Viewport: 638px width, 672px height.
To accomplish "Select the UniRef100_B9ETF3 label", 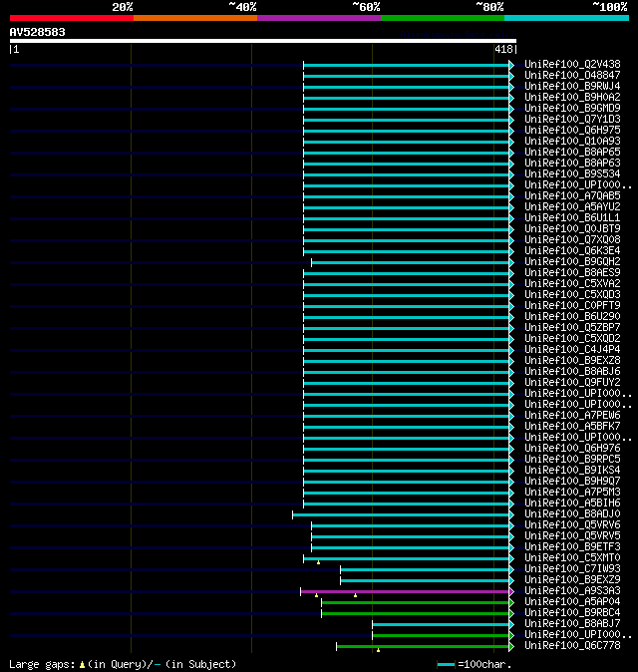I will 572,546.
